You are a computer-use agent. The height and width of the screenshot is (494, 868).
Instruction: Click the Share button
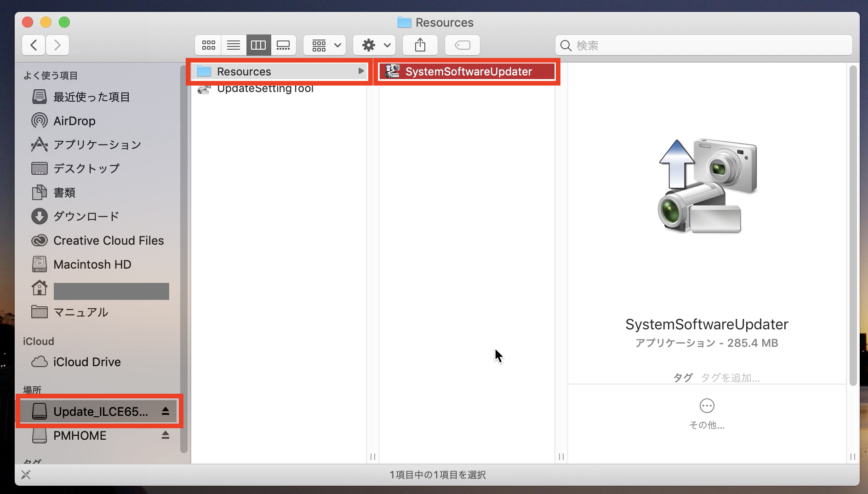(x=420, y=45)
